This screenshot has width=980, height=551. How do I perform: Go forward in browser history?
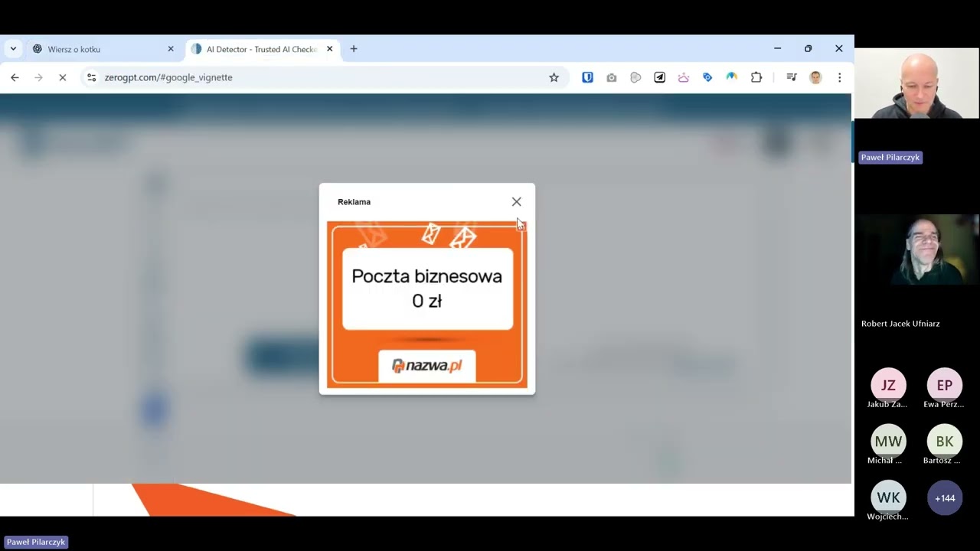pyautogui.click(x=38, y=77)
